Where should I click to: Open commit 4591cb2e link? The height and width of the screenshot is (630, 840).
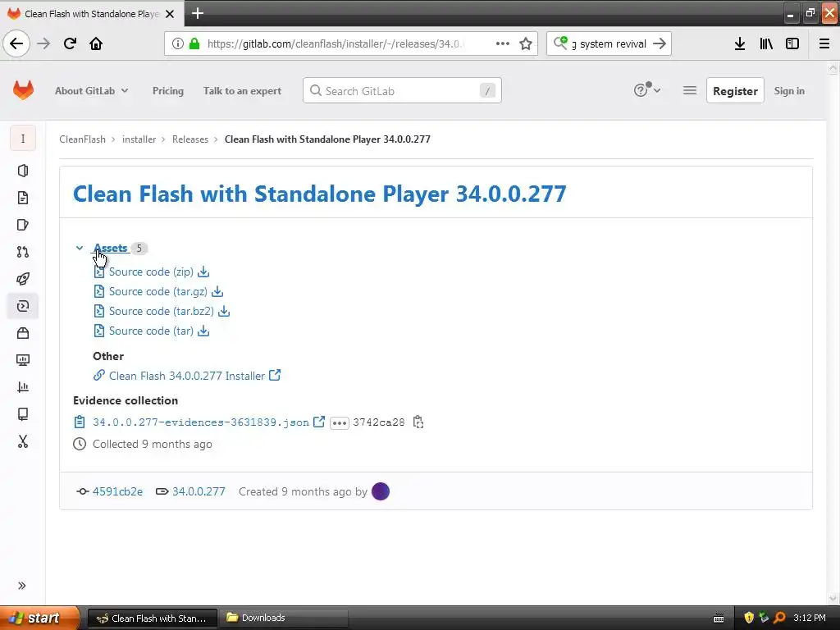coord(117,492)
